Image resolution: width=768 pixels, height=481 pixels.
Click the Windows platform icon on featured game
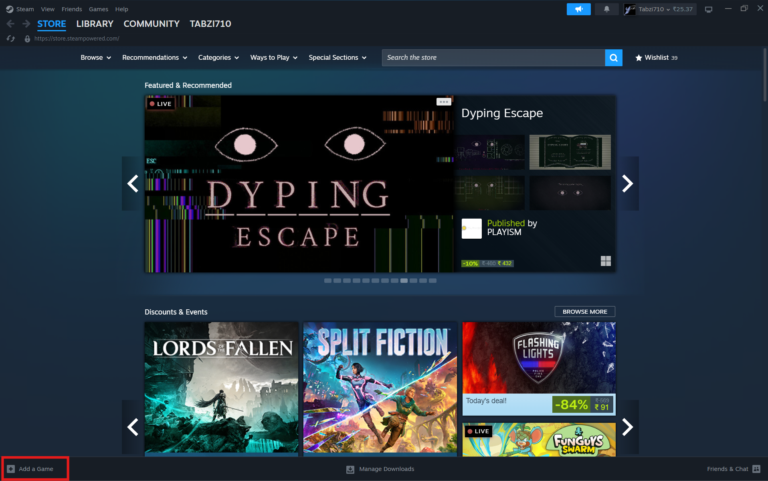[606, 261]
